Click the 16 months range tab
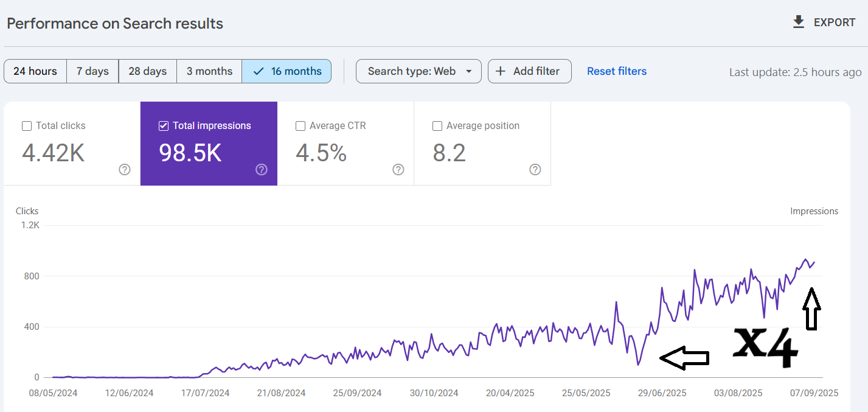The image size is (868, 412). click(x=286, y=71)
